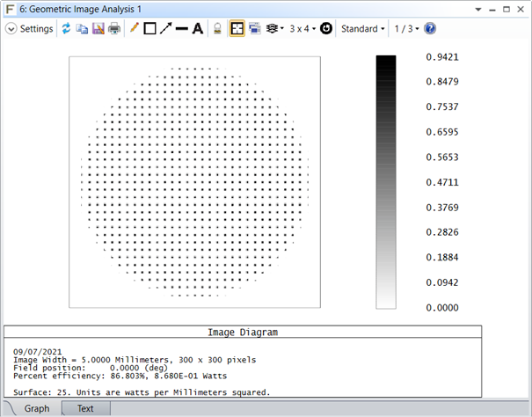Click the Copy window icon
Image resolution: width=532 pixels, height=417 pixels.
pyautogui.click(x=82, y=28)
